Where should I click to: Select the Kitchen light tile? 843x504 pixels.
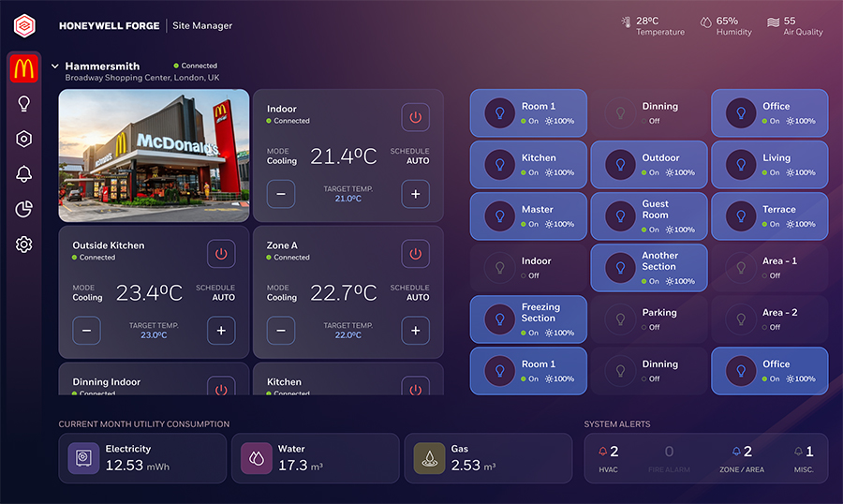tap(528, 165)
